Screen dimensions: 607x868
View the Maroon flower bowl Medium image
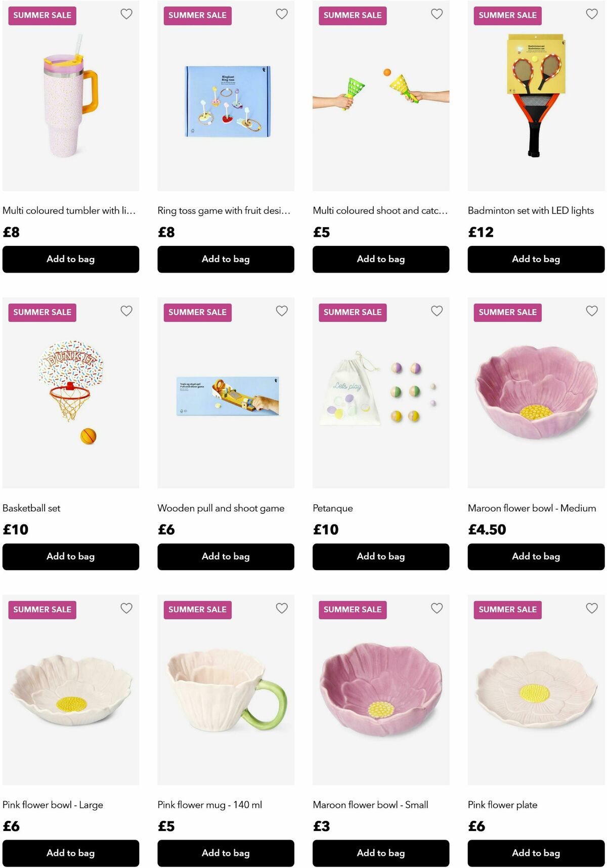click(536, 393)
